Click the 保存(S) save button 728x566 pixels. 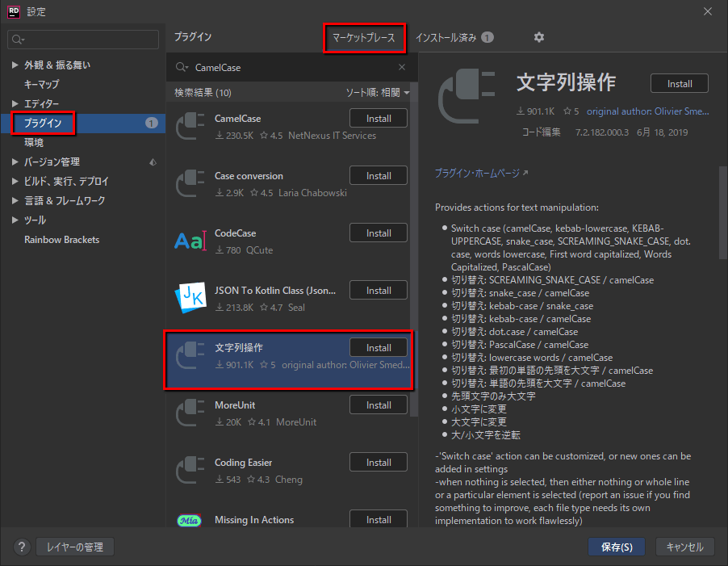pyautogui.click(x=617, y=547)
